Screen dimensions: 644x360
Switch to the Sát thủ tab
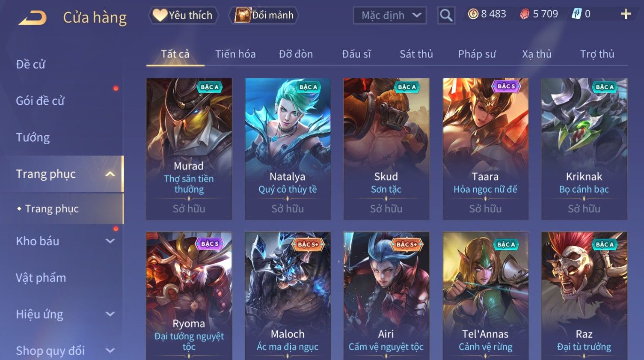[x=416, y=54]
